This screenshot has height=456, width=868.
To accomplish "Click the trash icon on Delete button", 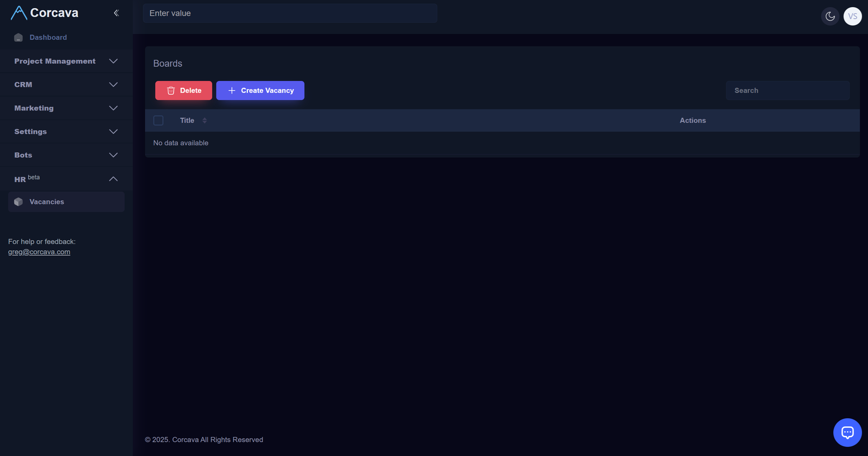I will pos(171,91).
